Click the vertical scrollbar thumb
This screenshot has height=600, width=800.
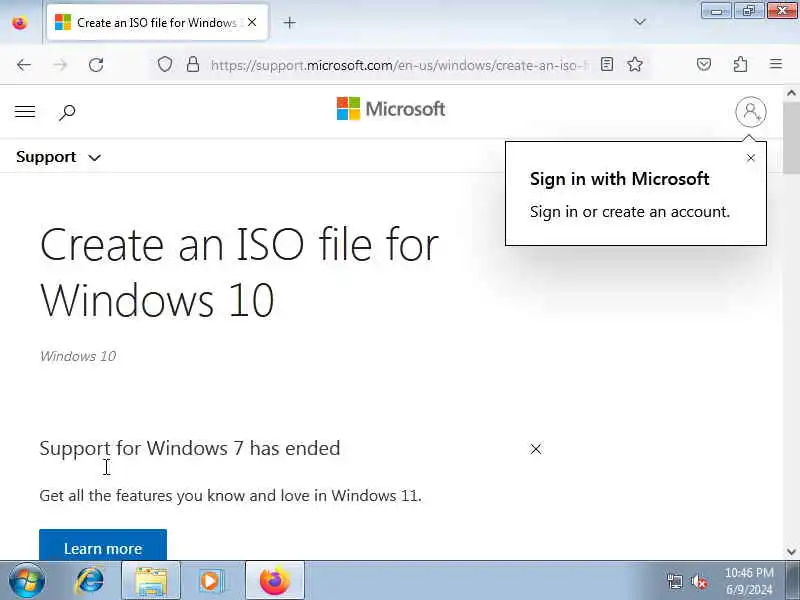[x=791, y=137]
